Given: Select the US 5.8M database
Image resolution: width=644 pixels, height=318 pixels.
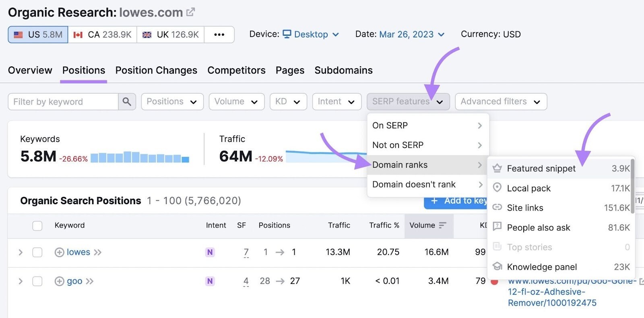Looking at the screenshot, I should (38, 35).
